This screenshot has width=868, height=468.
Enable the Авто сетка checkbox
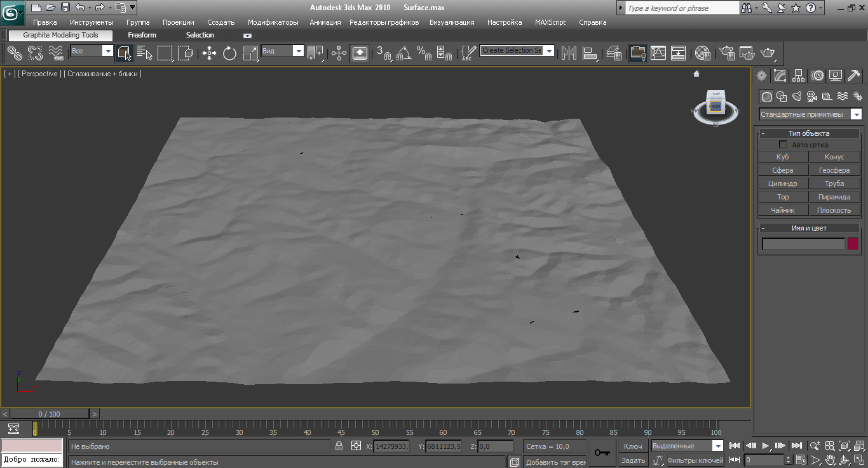coord(783,145)
